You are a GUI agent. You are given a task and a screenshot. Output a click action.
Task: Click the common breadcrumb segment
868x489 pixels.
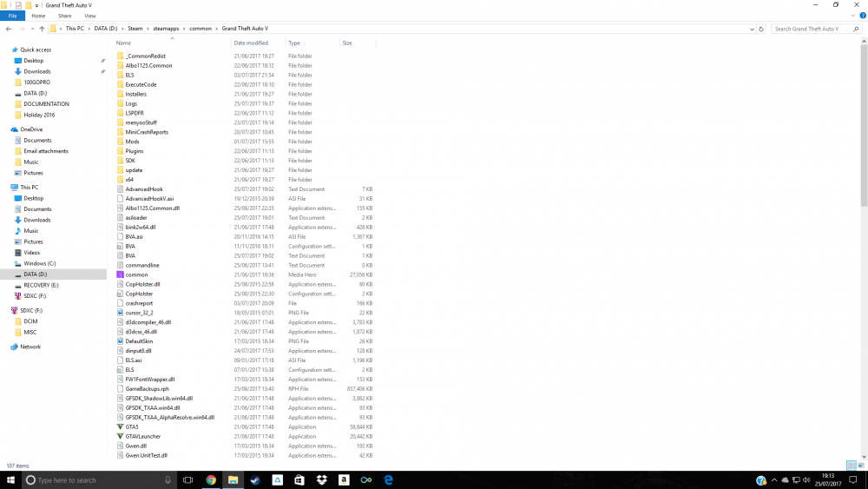[x=201, y=29]
